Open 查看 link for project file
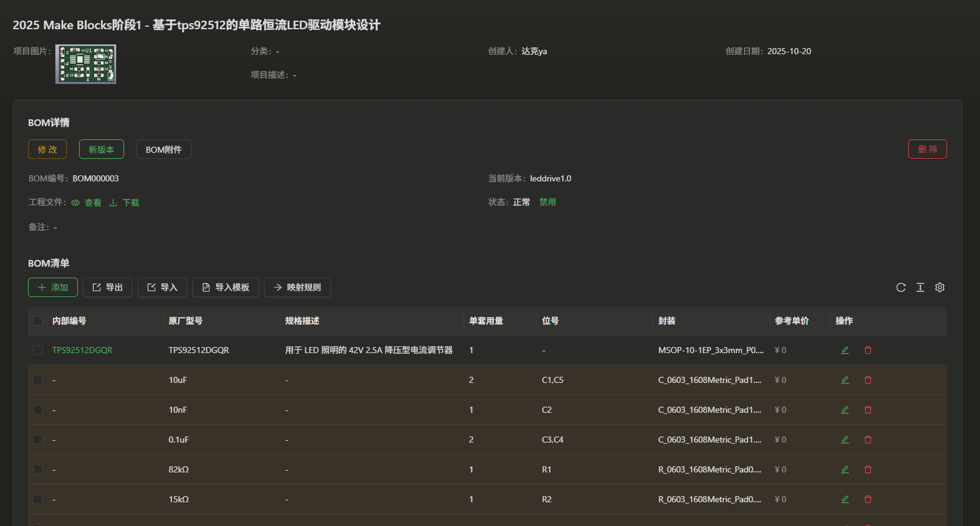The width and height of the screenshot is (980, 526). [x=87, y=203]
